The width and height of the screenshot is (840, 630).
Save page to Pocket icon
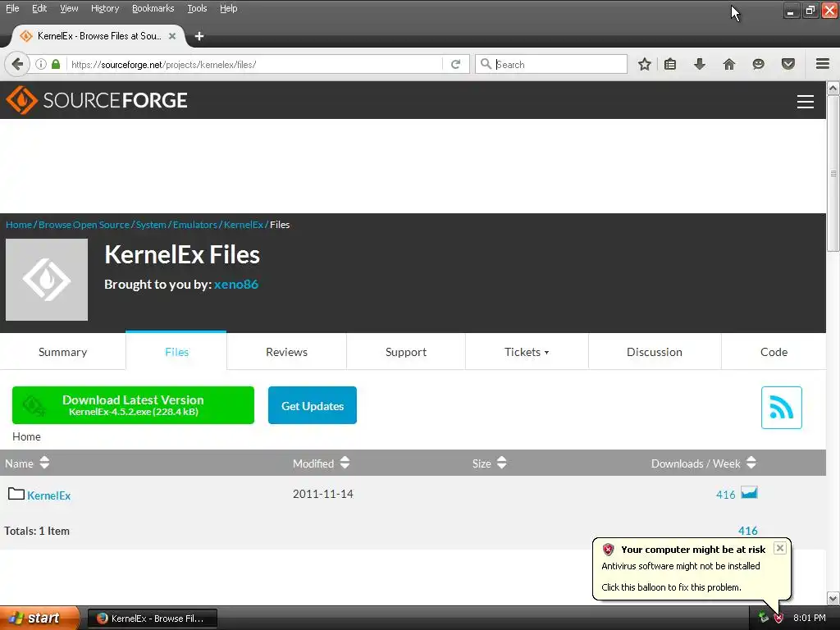[x=788, y=64]
